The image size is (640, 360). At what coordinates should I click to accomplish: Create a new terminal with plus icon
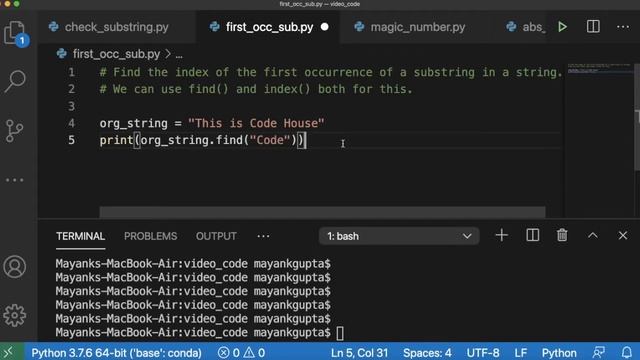click(502, 236)
